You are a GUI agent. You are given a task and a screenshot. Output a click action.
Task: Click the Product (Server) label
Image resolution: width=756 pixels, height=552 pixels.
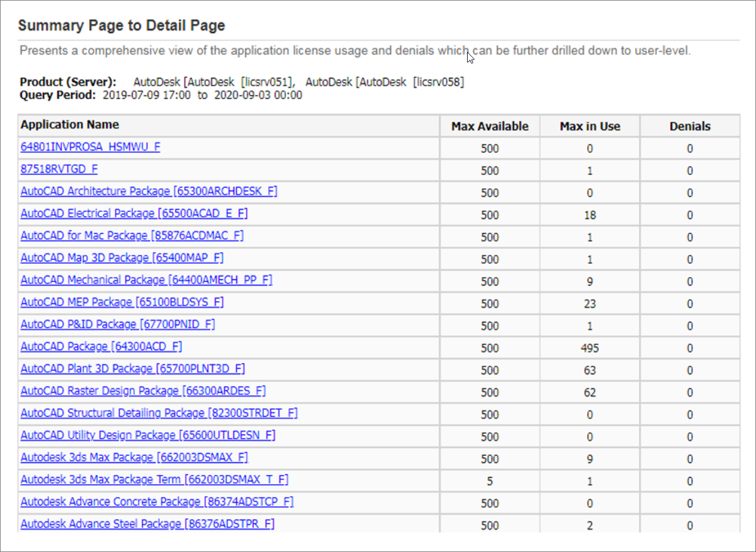pyautogui.click(x=68, y=82)
